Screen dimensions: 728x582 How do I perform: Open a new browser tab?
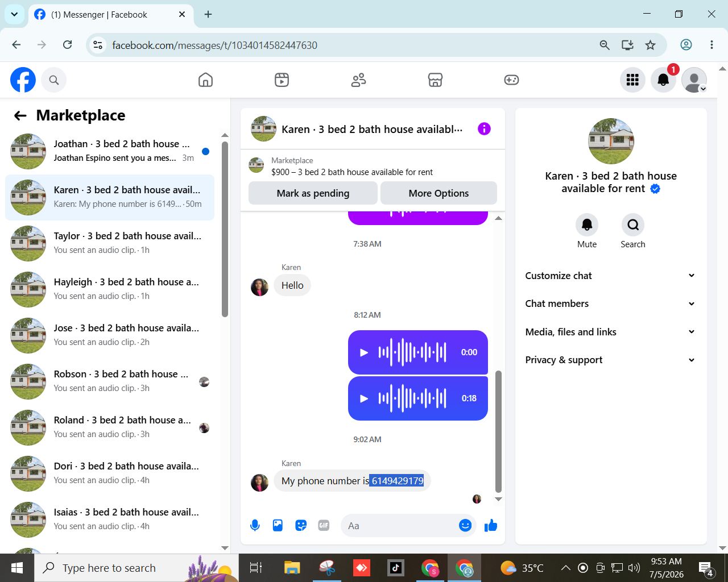(208, 15)
